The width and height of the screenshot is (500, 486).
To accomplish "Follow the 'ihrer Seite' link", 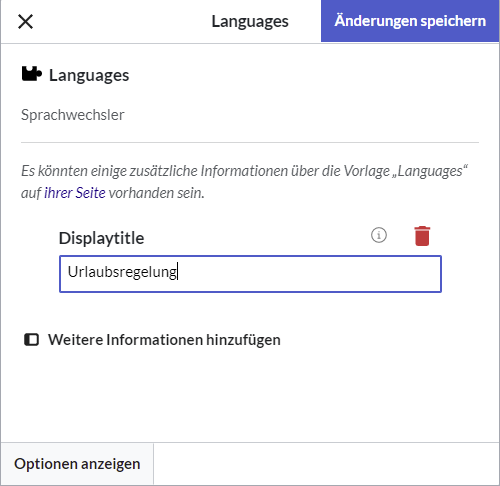I will coord(75,193).
